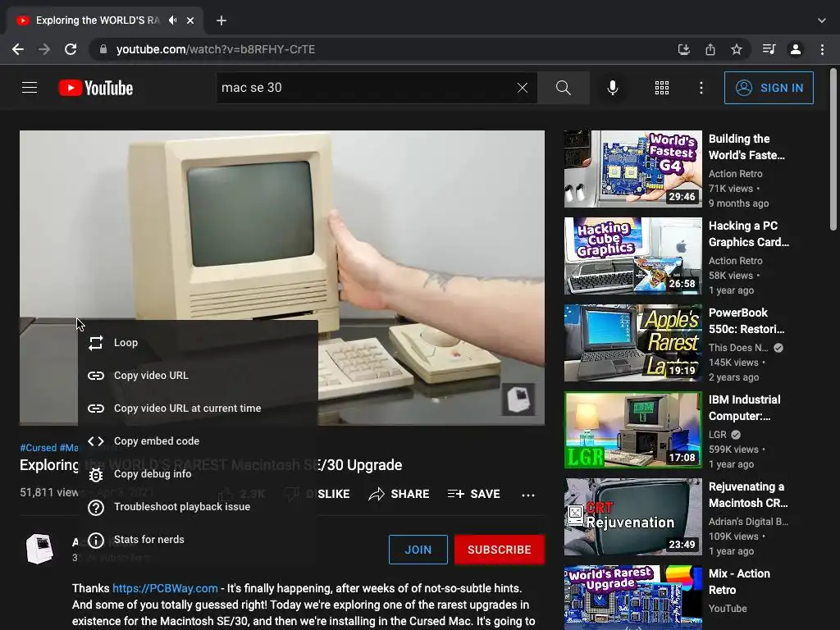Click the install/download icon in address bar
This screenshot has height=630, width=840.
pyautogui.click(x=683, y=49)
